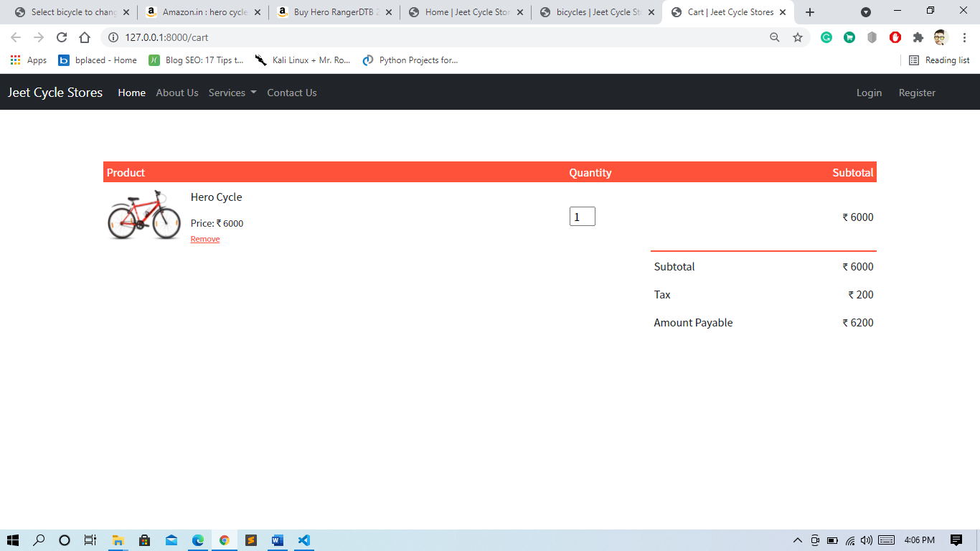This screenshot has width=980, height=551.
Task: Open the Grammarly extension
Action: point(826,37)
